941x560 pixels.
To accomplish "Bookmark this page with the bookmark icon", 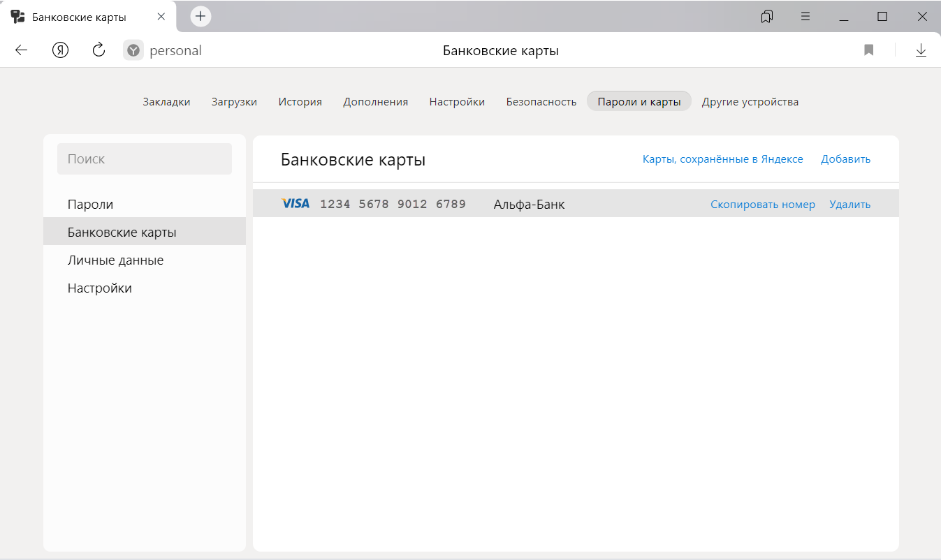I will click(869, 50).
